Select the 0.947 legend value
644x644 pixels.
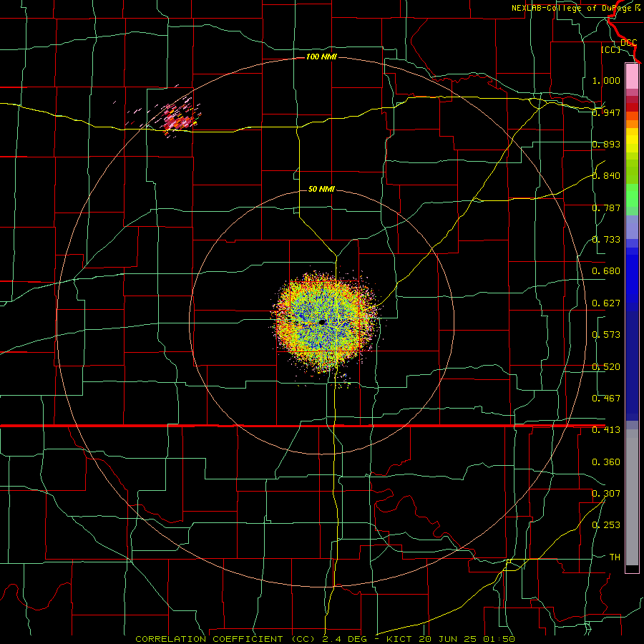606,112
